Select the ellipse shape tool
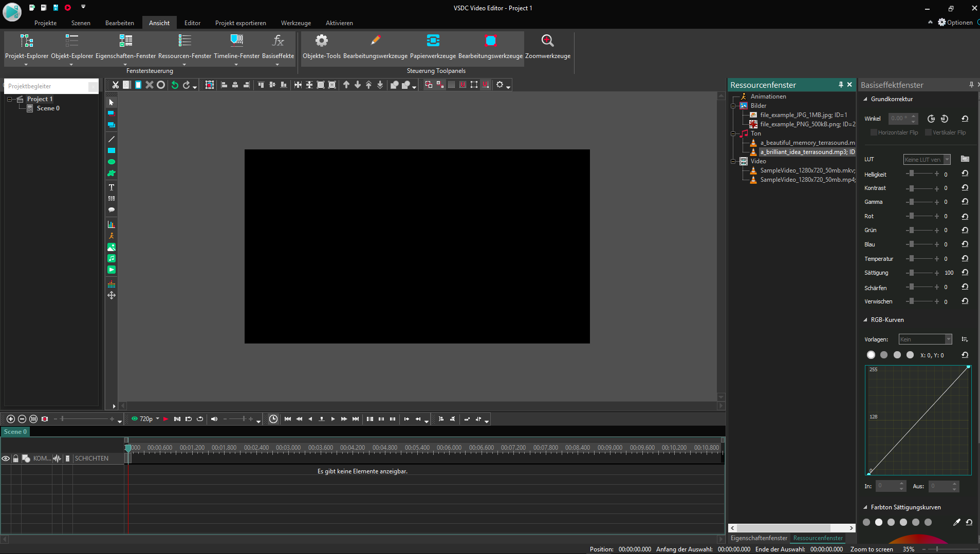980x554 pixels. [x=111, y=162]
